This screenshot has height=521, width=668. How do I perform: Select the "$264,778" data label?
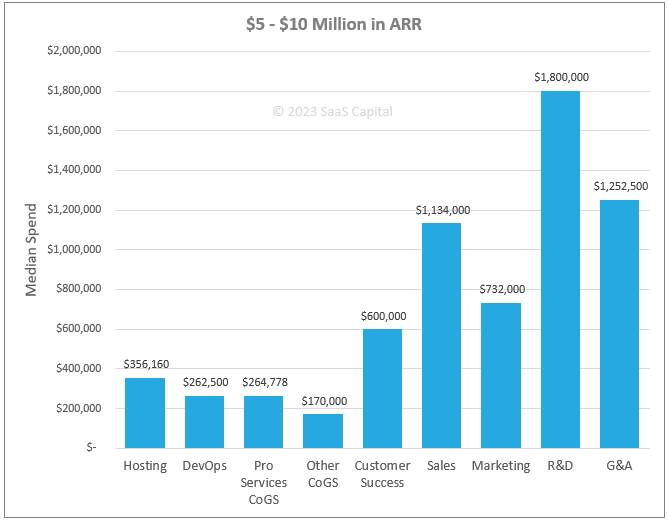pyautogui.click(x=265, y=382)
